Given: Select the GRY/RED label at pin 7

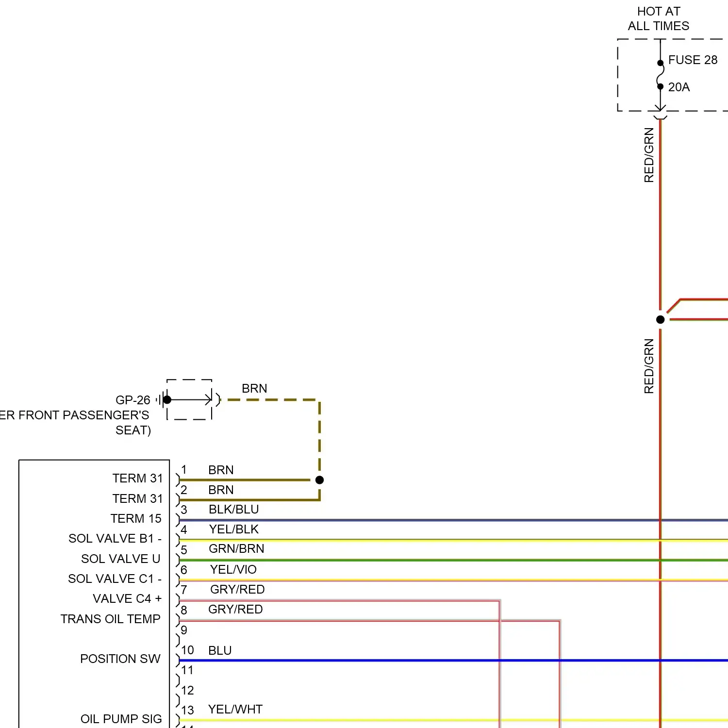Looking at the screenshot, I should [237, 590].
